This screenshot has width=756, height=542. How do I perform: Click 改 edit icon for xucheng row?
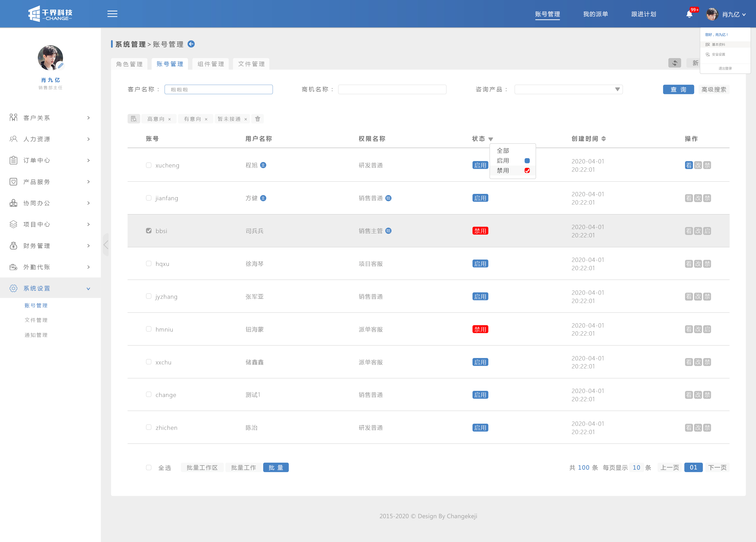coord(698,165)
